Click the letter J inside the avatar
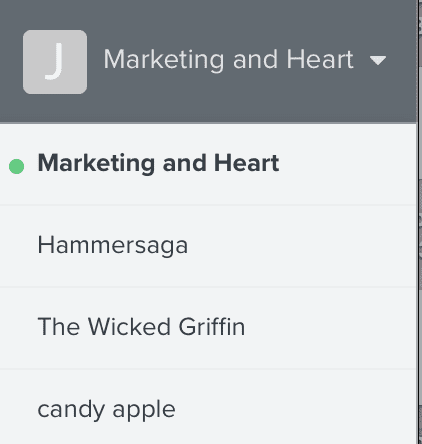This screenshot has height=444, width=422. point(54,61)
